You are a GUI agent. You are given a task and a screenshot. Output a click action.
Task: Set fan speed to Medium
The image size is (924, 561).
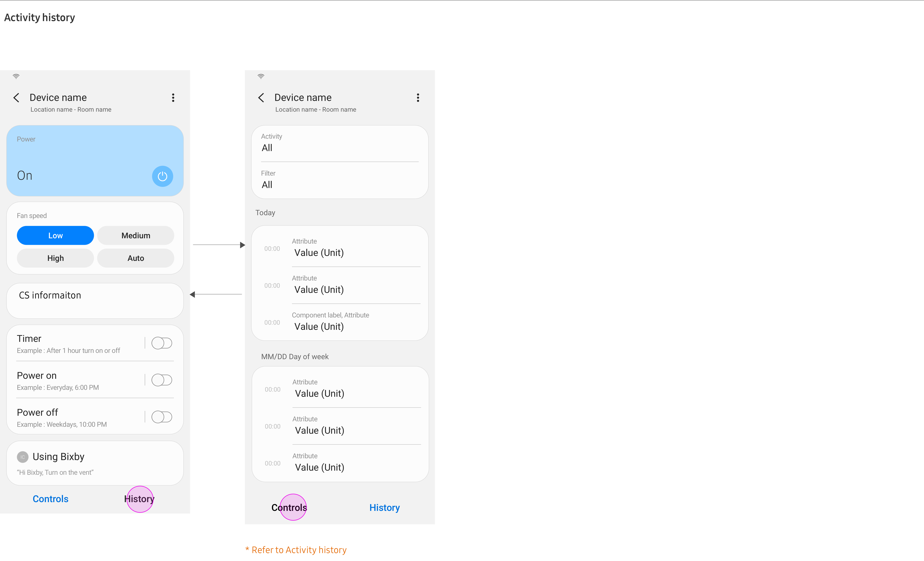(136, 235)
